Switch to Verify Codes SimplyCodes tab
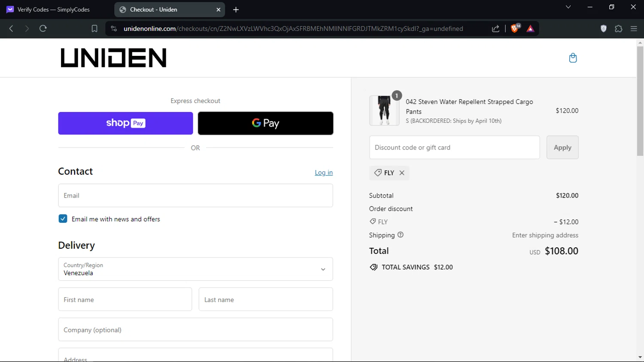The height and width of the screenshot is (362, 644). click(54, 9)
